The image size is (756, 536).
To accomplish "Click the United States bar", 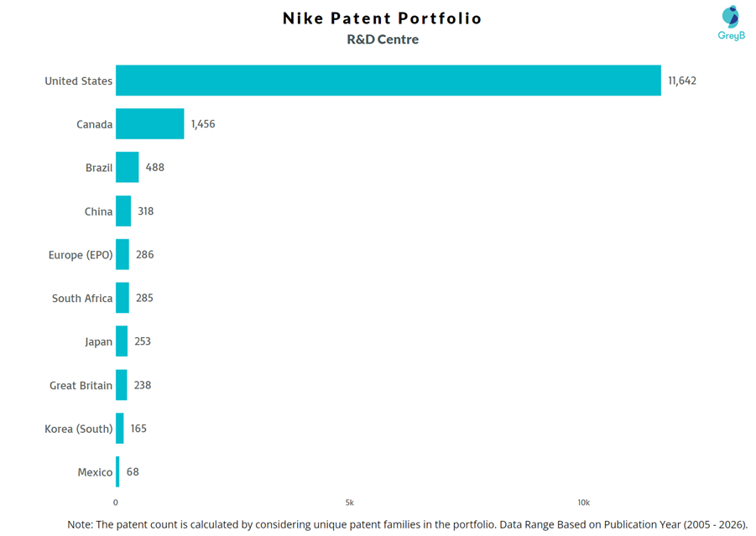I will (x=388, y=81).
